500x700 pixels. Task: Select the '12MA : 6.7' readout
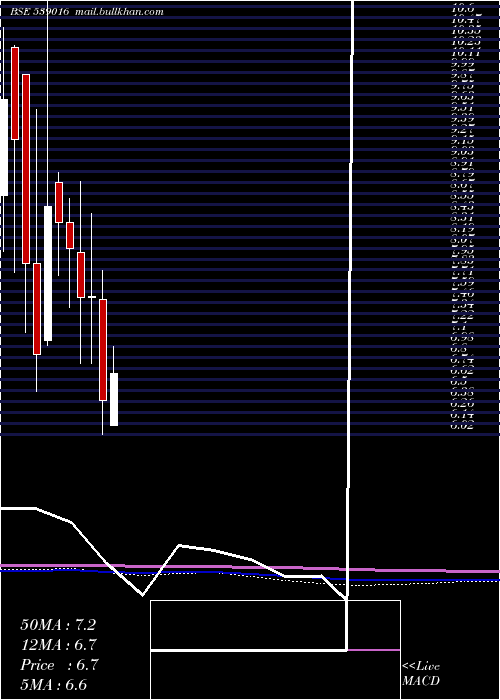[x=58, y=645]
